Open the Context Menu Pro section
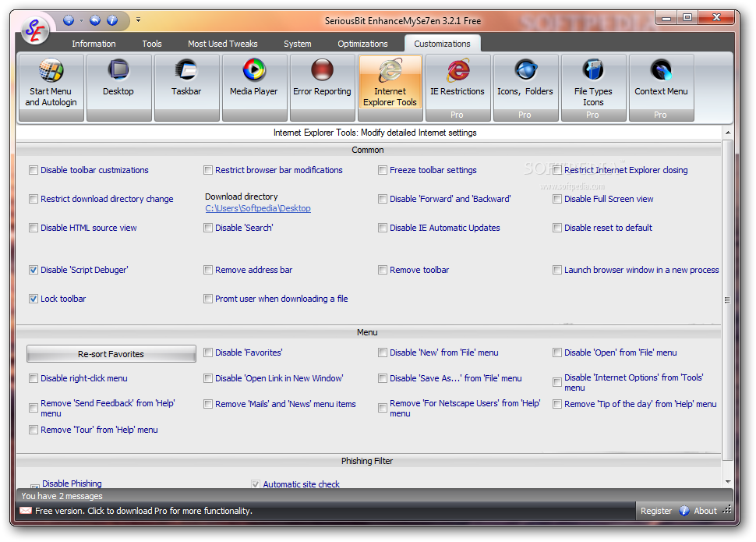This screenshot has height=542, width=756. coord(661,87)
